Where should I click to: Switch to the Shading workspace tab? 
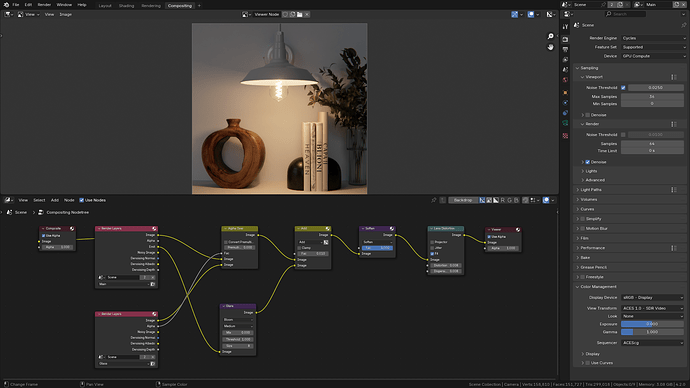tap(126, 6)
